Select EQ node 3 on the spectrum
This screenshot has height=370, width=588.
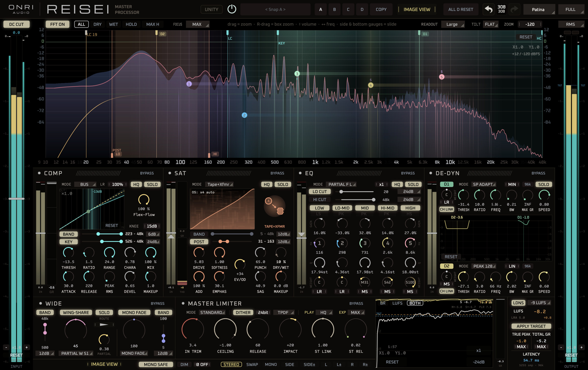297,74
